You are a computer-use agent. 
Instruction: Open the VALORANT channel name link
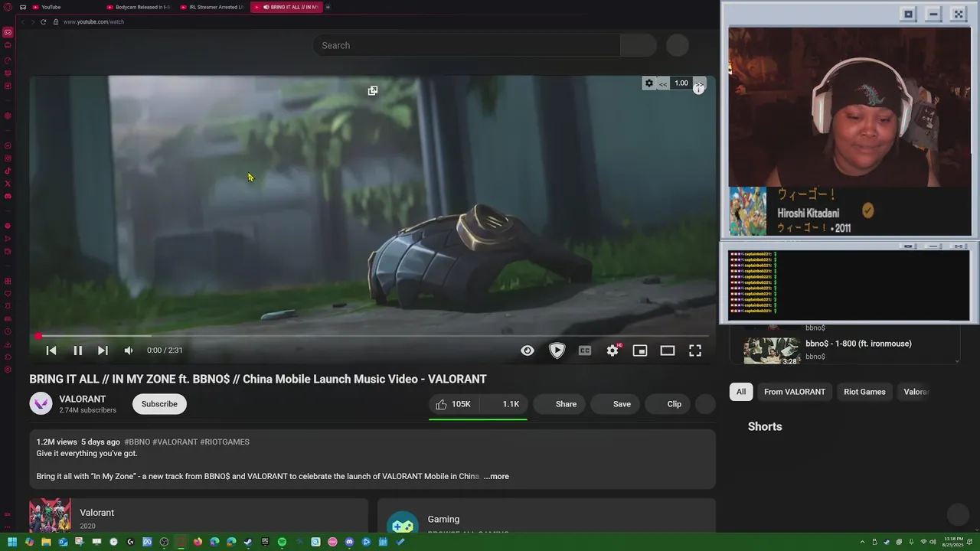click(x=83, y=399)
